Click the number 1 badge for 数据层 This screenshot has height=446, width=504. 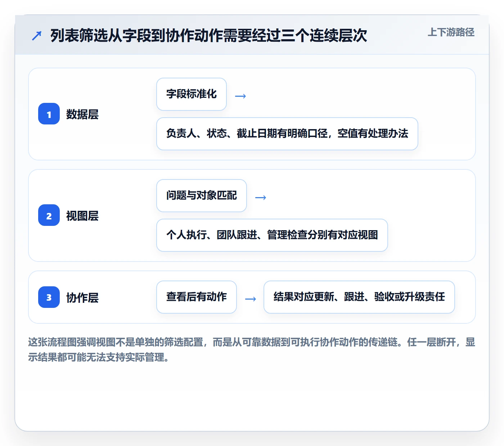(x=49, y=114)
